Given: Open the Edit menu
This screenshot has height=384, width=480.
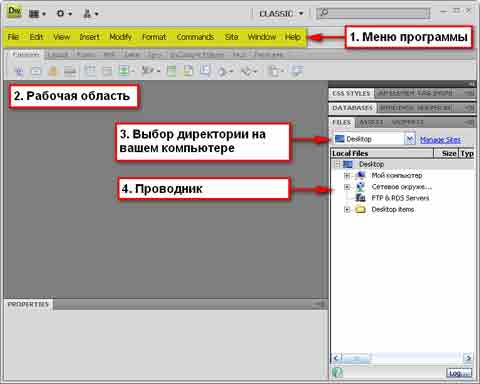Looking at the screenshot, I should 36,37.
